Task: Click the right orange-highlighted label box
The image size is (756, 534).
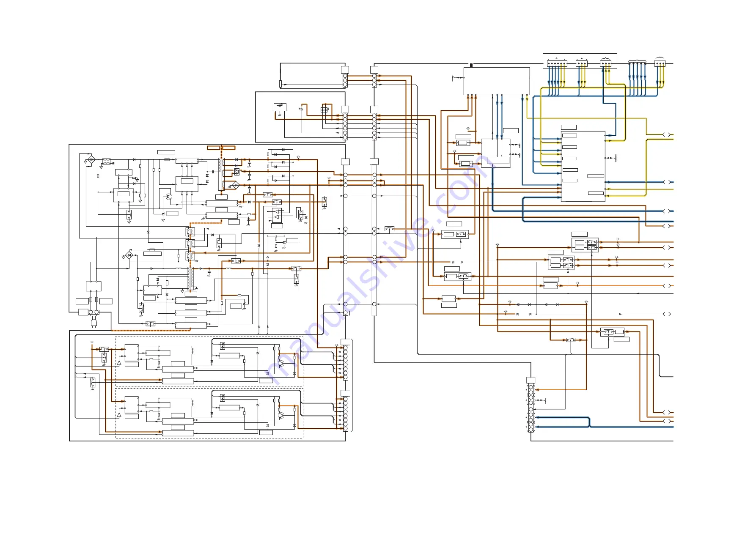Action: tap(229, 148)
